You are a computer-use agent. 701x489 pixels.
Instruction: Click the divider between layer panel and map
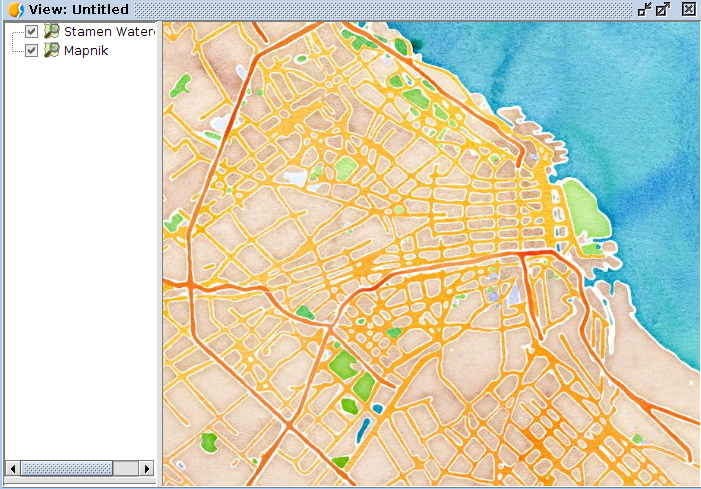coord(160,250)
